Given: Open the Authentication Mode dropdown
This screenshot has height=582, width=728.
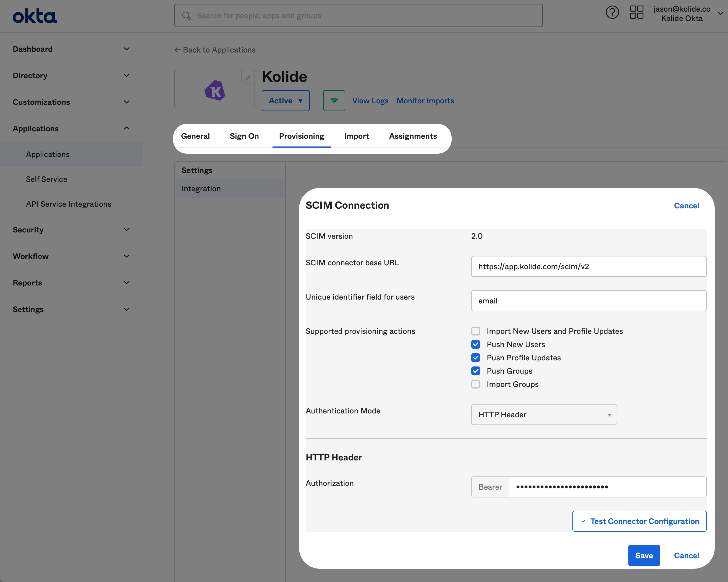Looking at the screenshot, I should click(x=544, y=415).
